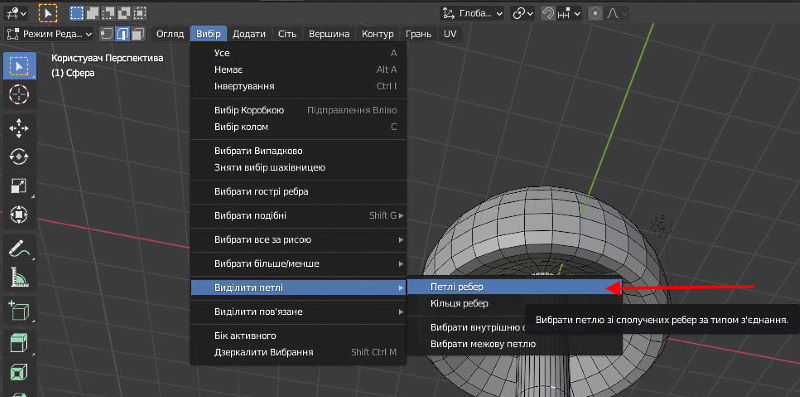
Task: Choose Зняти вибір шахівницею entry
Action: [x=298, y=167]
